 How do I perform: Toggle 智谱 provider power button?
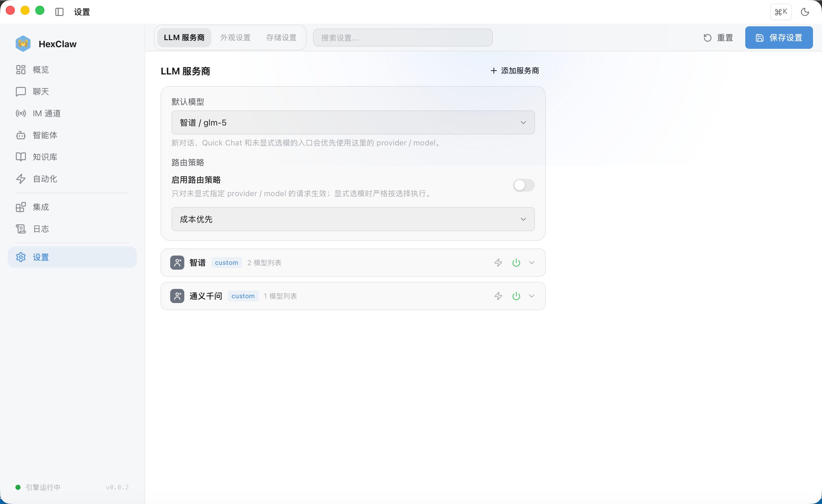point(516,263)
